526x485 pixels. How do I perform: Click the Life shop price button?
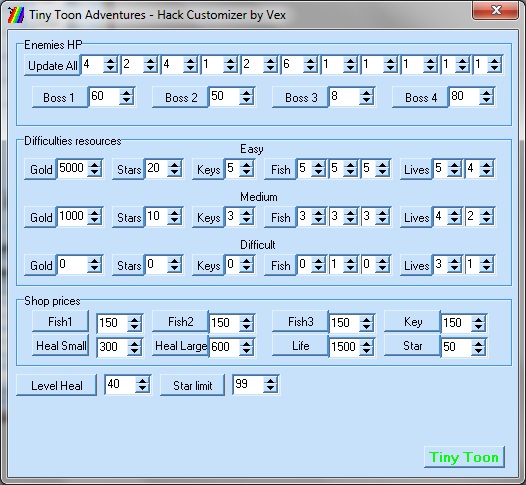click(x=300, y=345)
